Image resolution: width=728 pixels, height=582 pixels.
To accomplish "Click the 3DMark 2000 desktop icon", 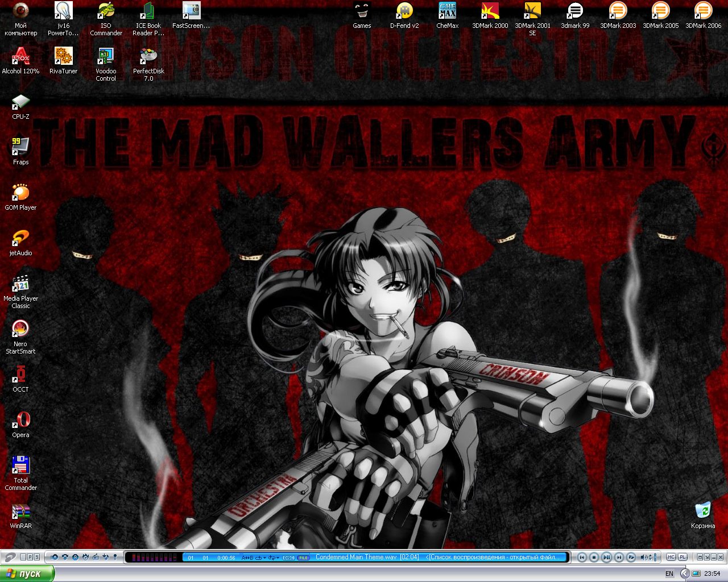I will click(x=490, y=15).
